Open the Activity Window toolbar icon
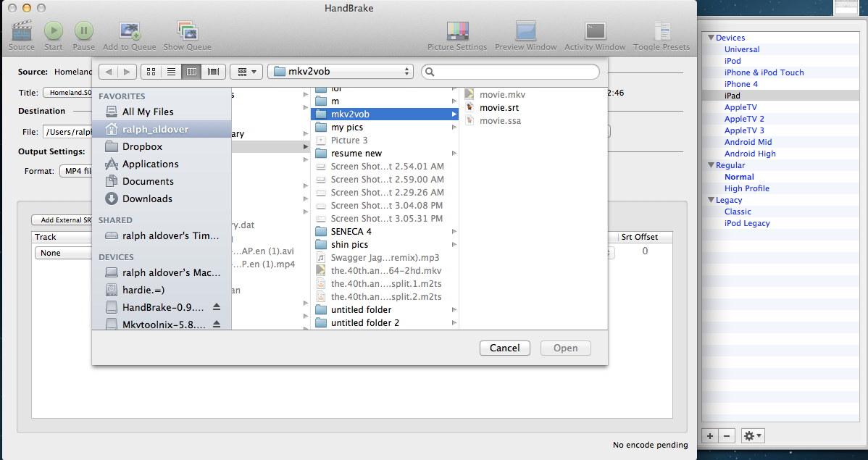Screen dimensions: 868x460 tap(595, 31)
